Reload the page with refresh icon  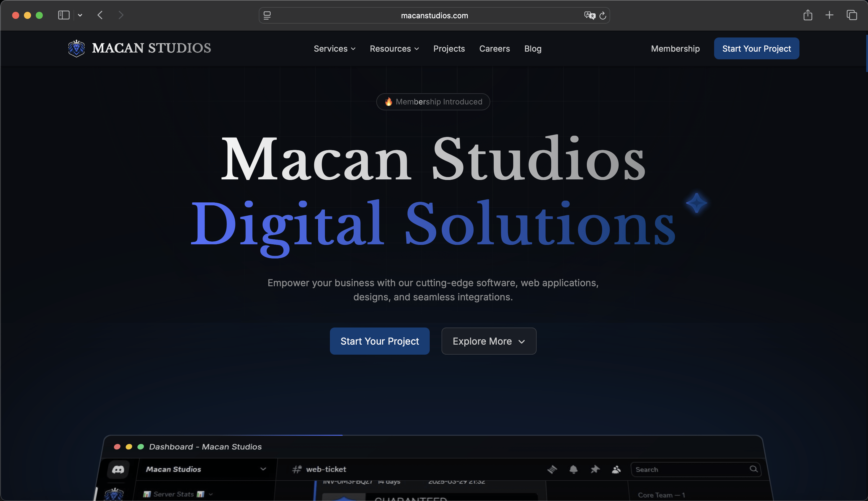click(x=603, y=15)
